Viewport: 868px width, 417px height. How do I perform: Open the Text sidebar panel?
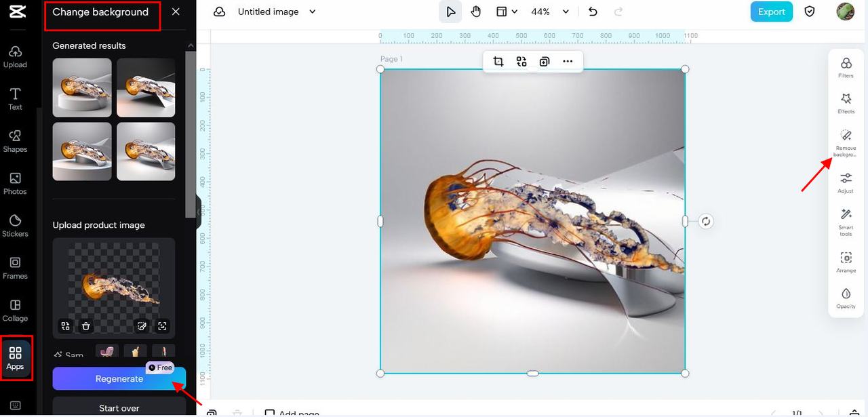(15, 99)
